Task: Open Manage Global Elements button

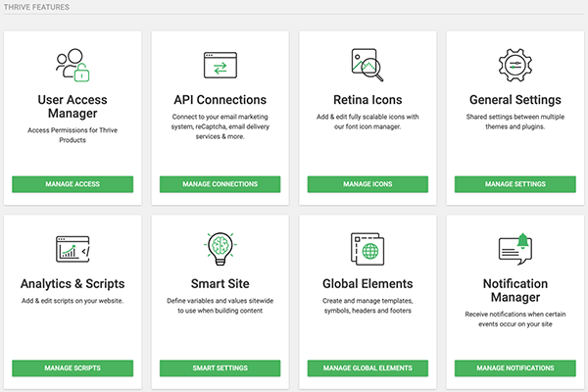Action: click(x=367, y=368)
